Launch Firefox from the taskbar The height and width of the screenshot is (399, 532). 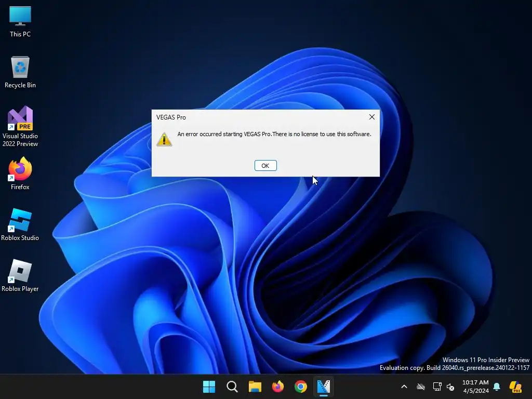coord(278,387)
